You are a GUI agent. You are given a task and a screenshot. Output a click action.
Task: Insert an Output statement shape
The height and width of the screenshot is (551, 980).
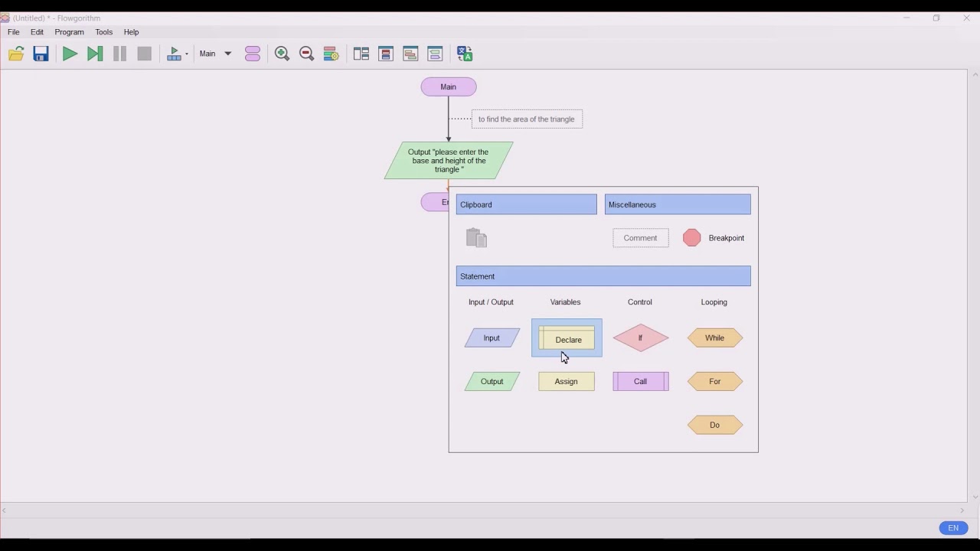[x=492, y=381]
